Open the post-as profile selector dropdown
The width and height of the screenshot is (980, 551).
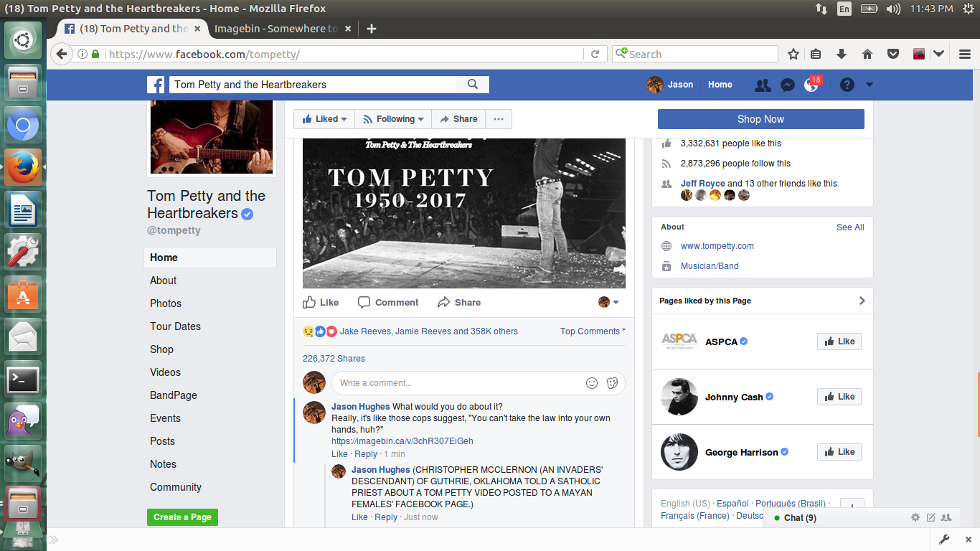(608, 302)
